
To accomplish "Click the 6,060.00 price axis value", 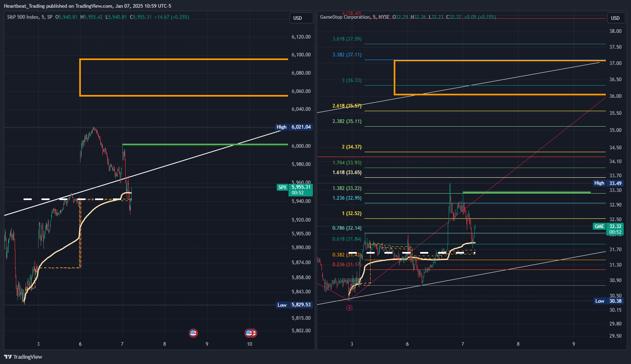I will pos(301,91).
